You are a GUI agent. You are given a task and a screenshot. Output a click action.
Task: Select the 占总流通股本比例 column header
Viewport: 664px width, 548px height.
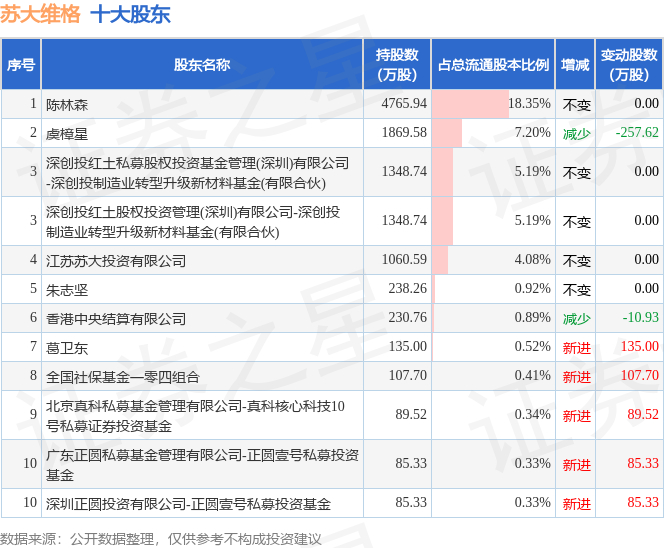click(x=493, y=65)
